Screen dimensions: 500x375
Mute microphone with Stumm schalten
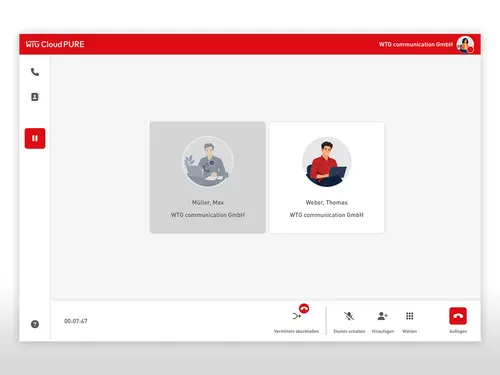[349, 316]
